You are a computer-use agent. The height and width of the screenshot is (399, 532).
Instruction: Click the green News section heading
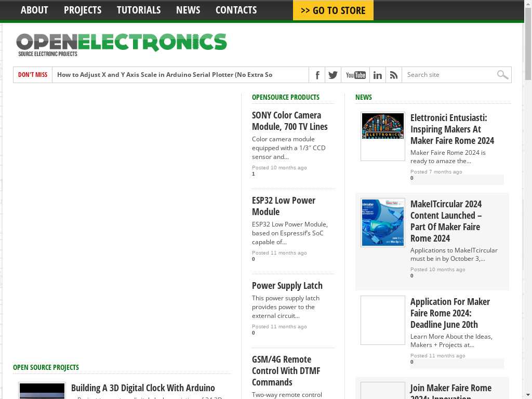click(363, 97)
